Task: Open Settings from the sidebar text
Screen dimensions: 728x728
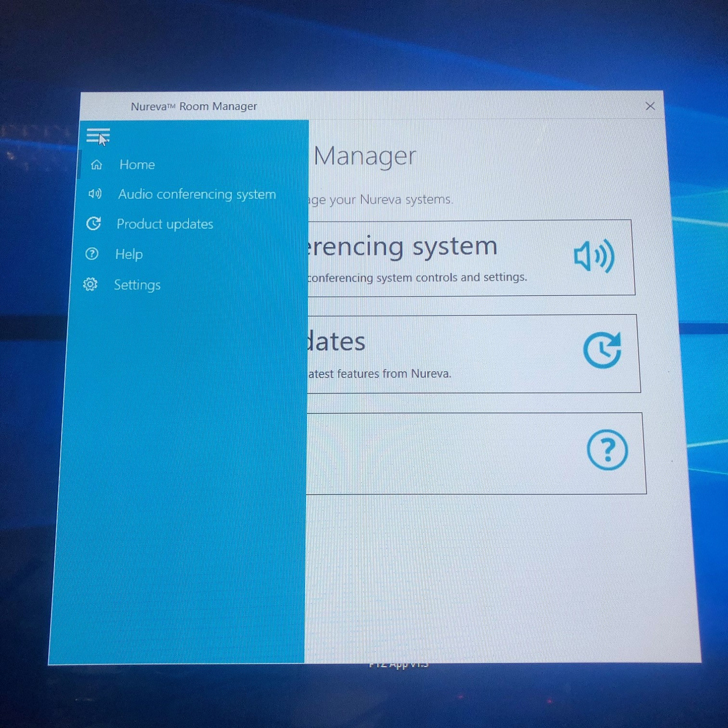Action: (x=137, y=285)
